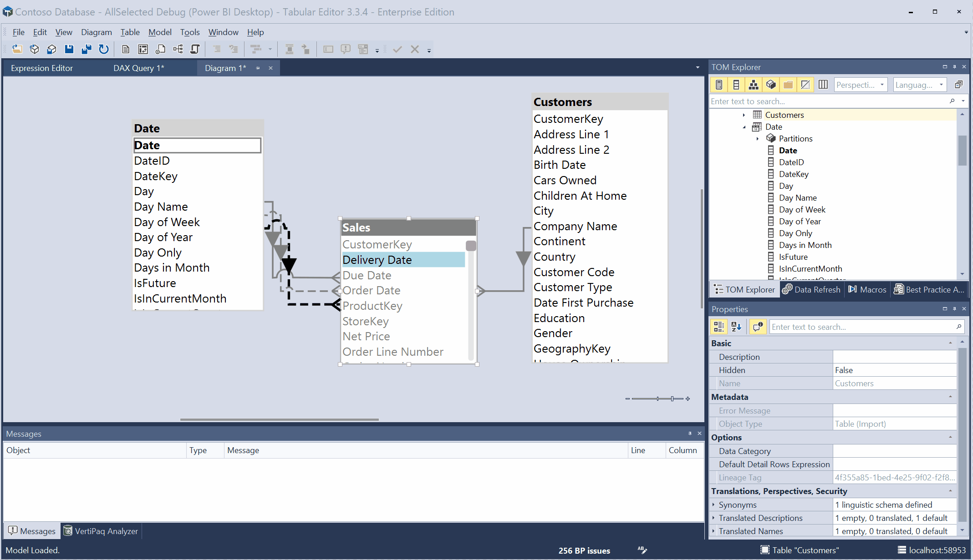The image size is (973, 560).
Task: Open the Diagram menu
Action: (96, 32)
